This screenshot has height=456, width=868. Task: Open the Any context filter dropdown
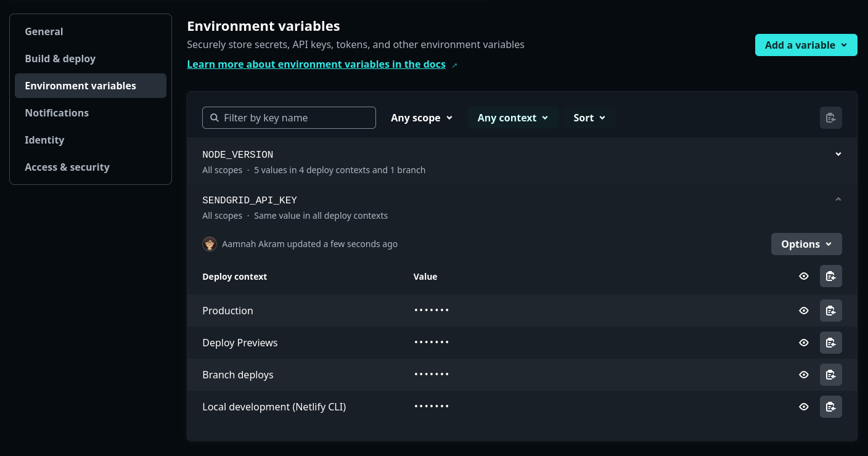[x=512, y=117]
